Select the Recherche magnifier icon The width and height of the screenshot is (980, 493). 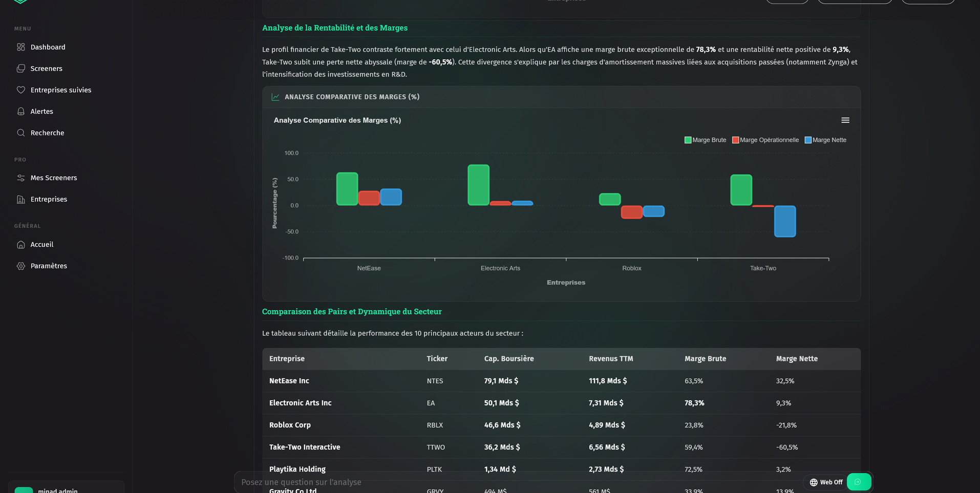[x=21, y=133]
